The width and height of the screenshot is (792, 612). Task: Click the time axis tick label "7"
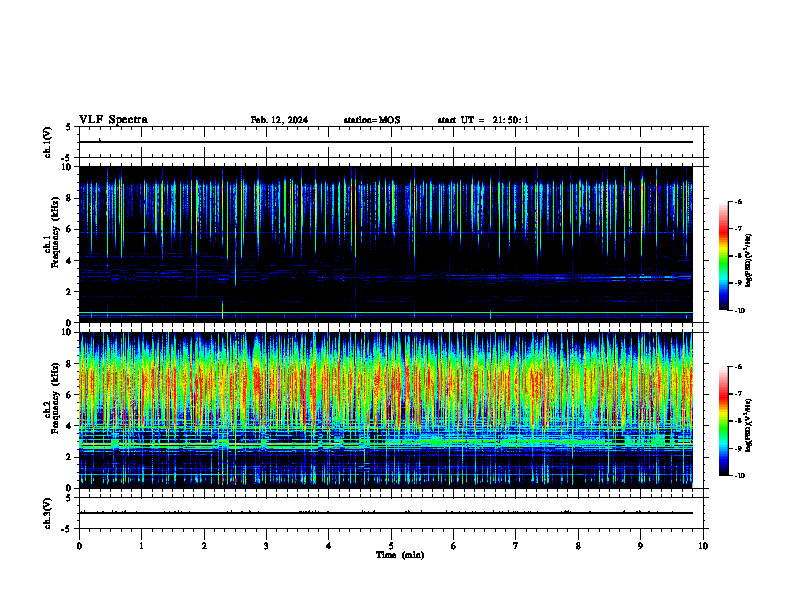[516, 546]
